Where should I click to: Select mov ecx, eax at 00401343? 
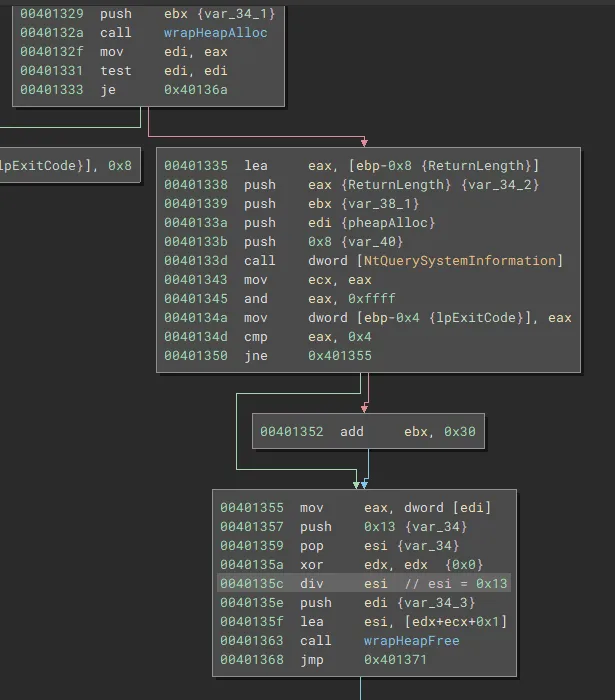tap(268, 279)
